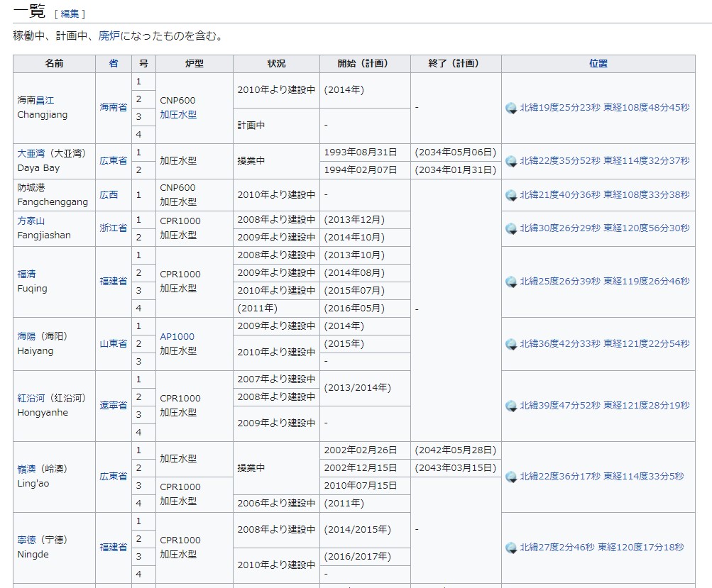Screen dimensions: 712x588
Task: Click the globe icon in Hongyanhe row
Action: (x=511, y=406)
